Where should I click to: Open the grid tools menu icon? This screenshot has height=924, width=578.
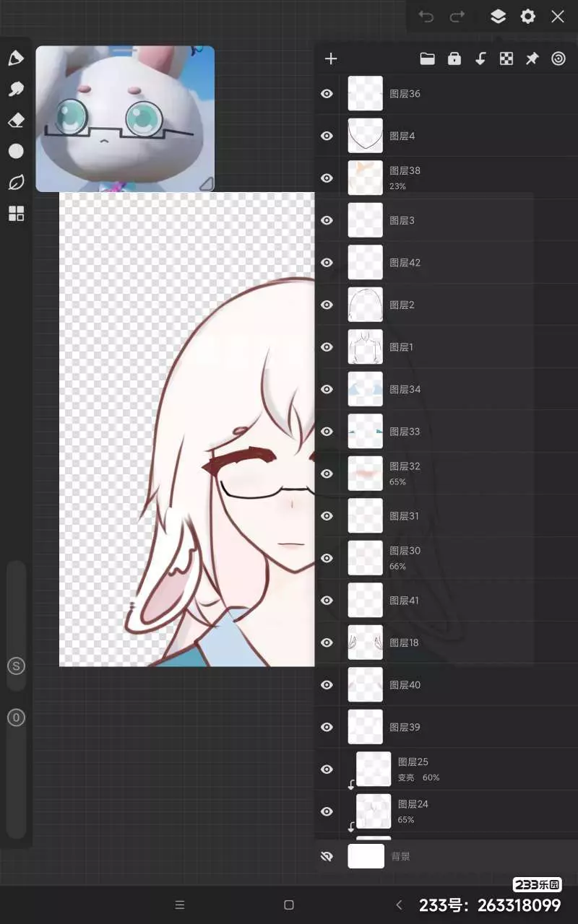pos(16,213)
